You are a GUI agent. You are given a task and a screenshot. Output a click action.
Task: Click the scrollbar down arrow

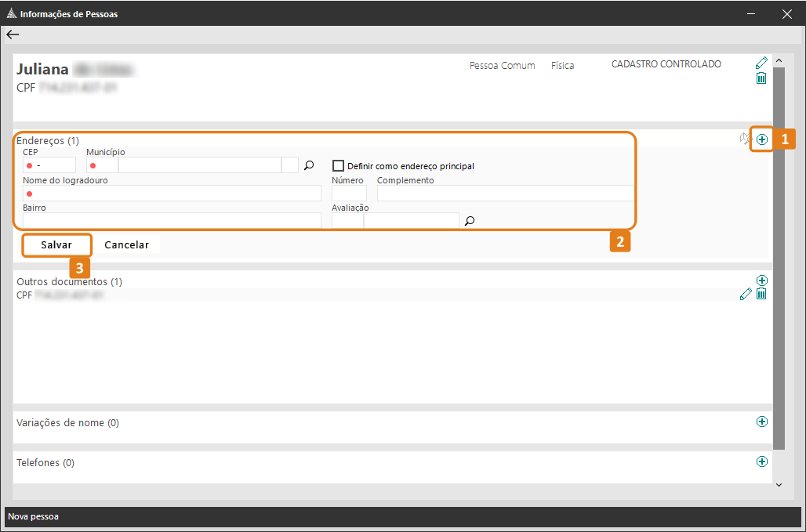(x=779, y=485)
